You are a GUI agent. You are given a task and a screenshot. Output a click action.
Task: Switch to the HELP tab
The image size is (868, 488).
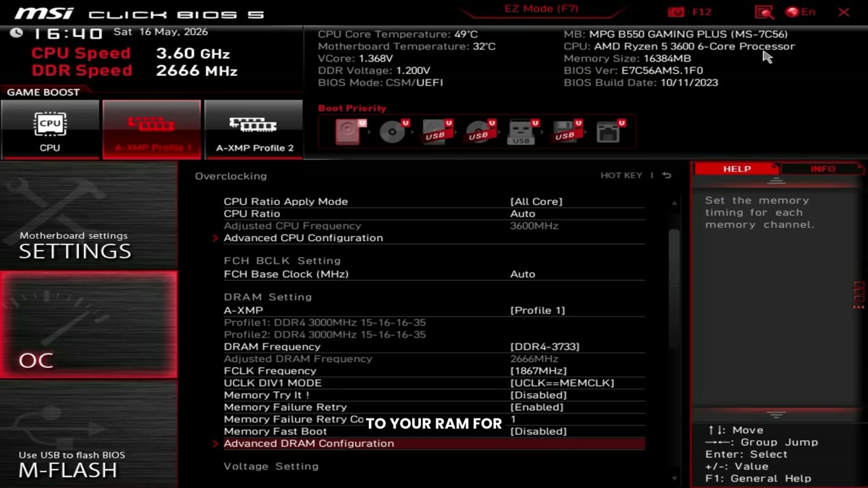(x=737, y=169)
